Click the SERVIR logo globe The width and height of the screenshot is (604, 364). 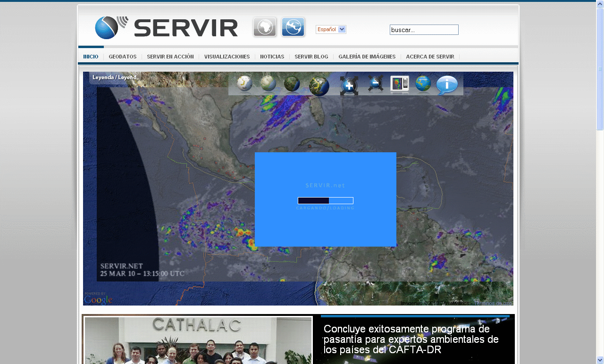[x=108, y=27]
